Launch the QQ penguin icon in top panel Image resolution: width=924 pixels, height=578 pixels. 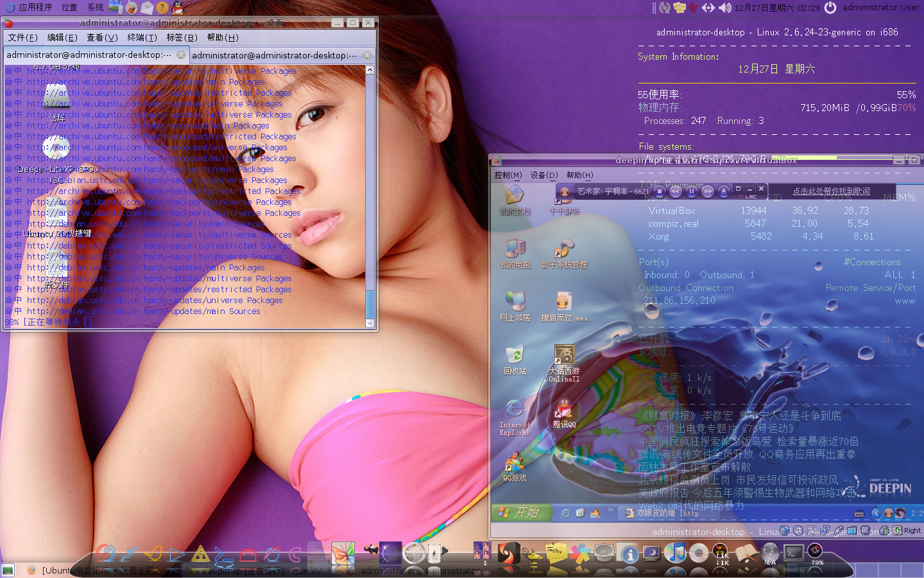pos(178,8)
